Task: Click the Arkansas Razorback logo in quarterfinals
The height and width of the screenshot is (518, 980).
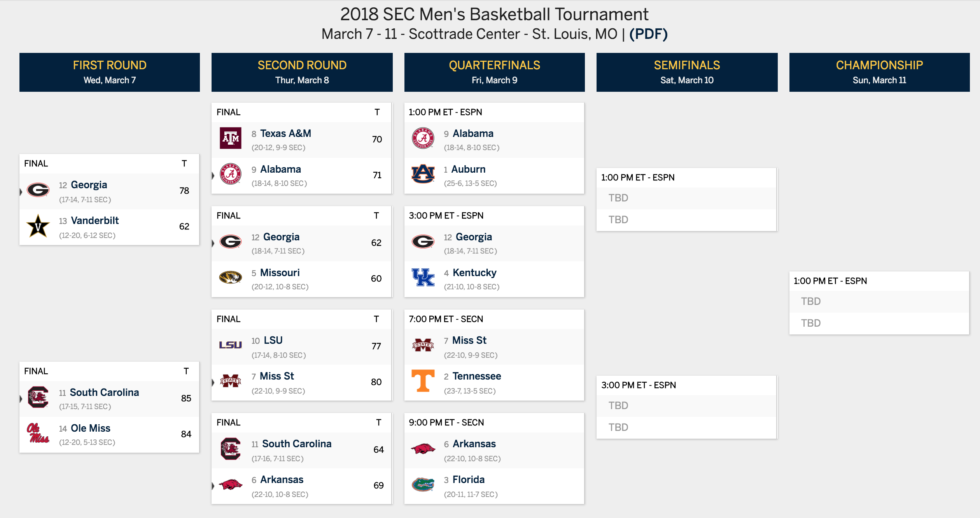Action: [423, 448]
